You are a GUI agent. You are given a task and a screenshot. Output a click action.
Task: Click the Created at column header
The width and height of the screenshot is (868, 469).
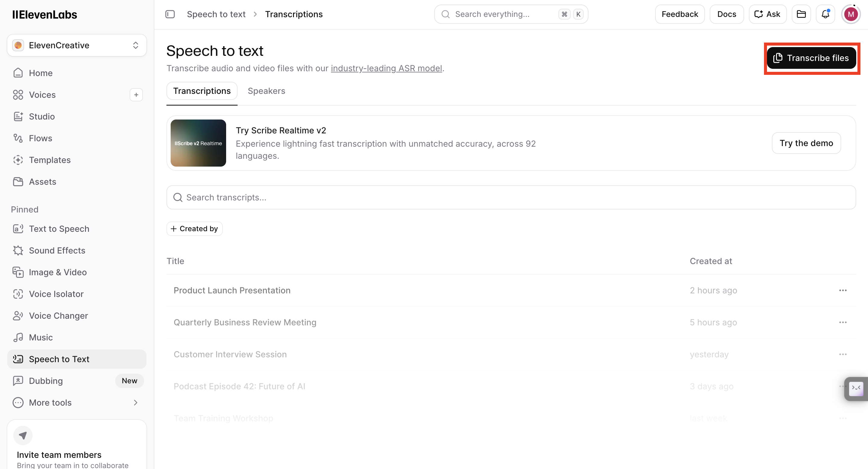(x=711, y=261)
